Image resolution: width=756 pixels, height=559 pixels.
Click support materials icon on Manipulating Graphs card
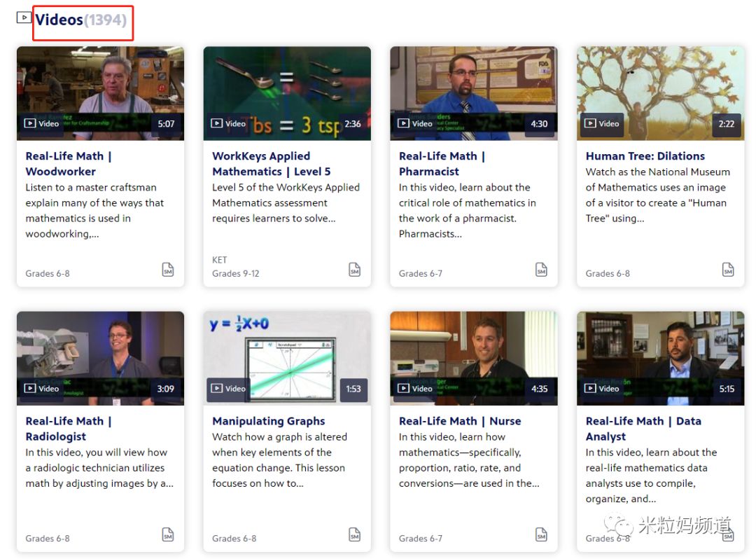point(354,534)
